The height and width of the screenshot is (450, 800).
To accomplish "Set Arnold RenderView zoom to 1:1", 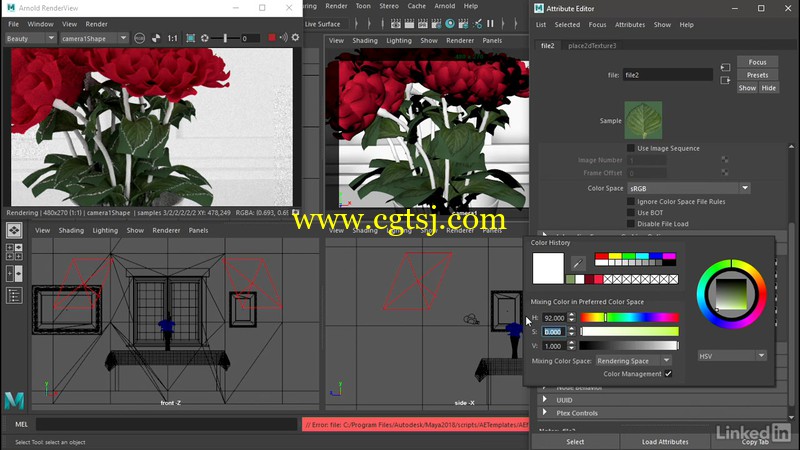I will [x=173, y=38].
